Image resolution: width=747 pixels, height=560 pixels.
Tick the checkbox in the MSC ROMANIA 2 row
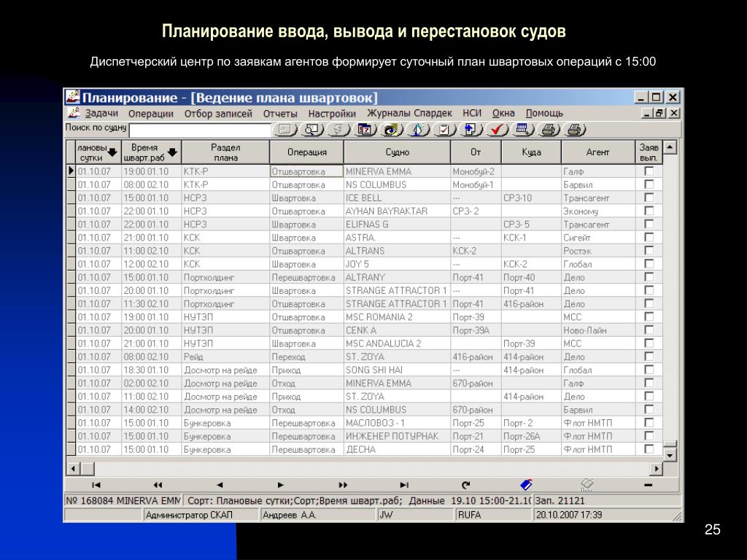pyautogui.click(x=649, y=316)
